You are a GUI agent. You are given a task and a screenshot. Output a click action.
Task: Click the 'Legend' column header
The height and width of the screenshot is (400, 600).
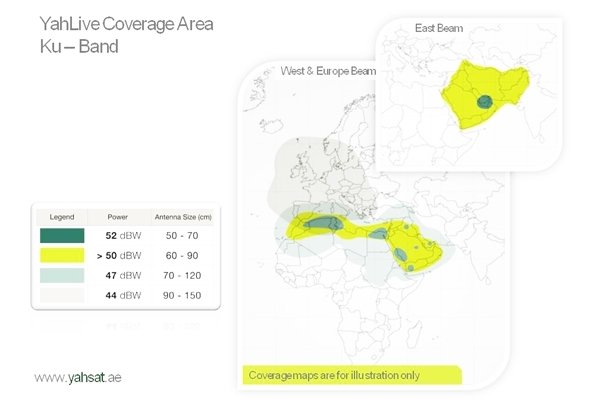(x=62, y=217)
